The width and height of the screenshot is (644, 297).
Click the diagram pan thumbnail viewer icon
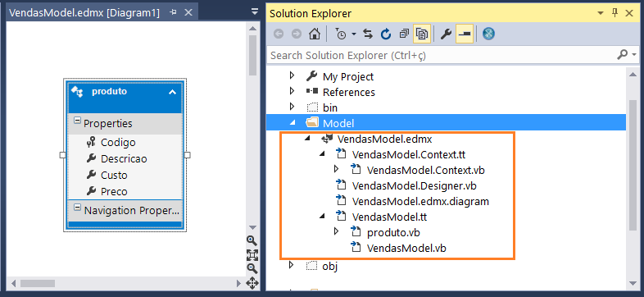pyautogui.click(x=252, y=283)
